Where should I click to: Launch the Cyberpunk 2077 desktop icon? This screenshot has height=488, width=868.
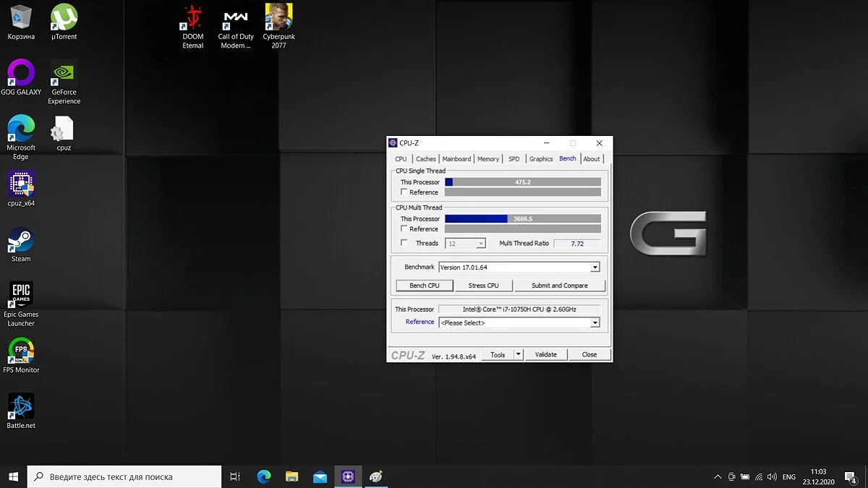click(x=278, y=18)
